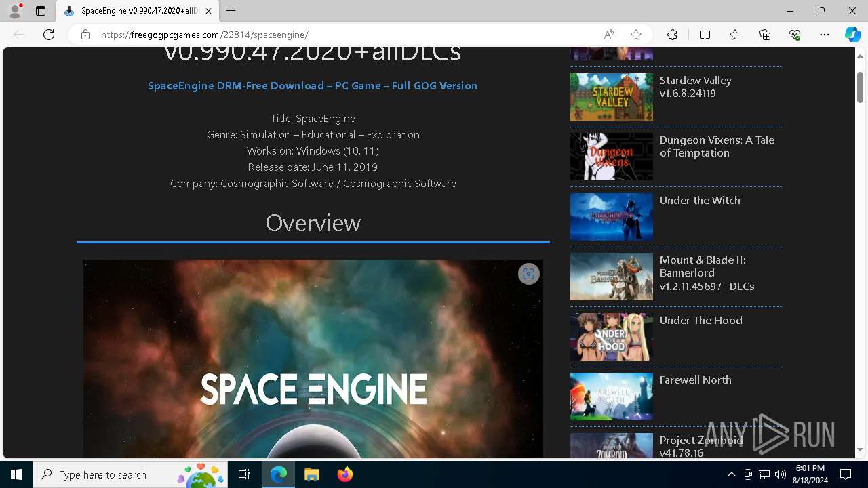
Task: Open Under The Hood title link
Action: click(701, 321)
